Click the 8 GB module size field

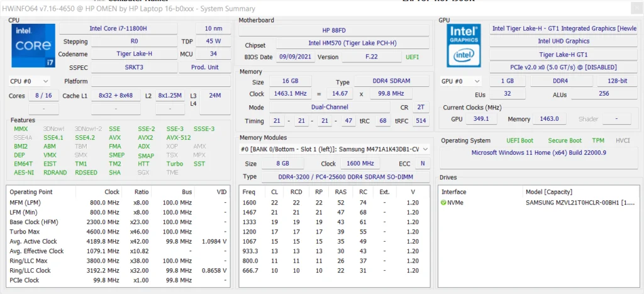(282, 163)
